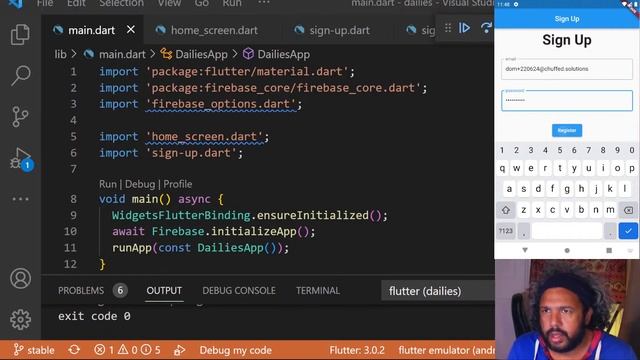Tap the number 5 key on keyboard
Viewport: 640px width, 360px height.
[560, 150]
